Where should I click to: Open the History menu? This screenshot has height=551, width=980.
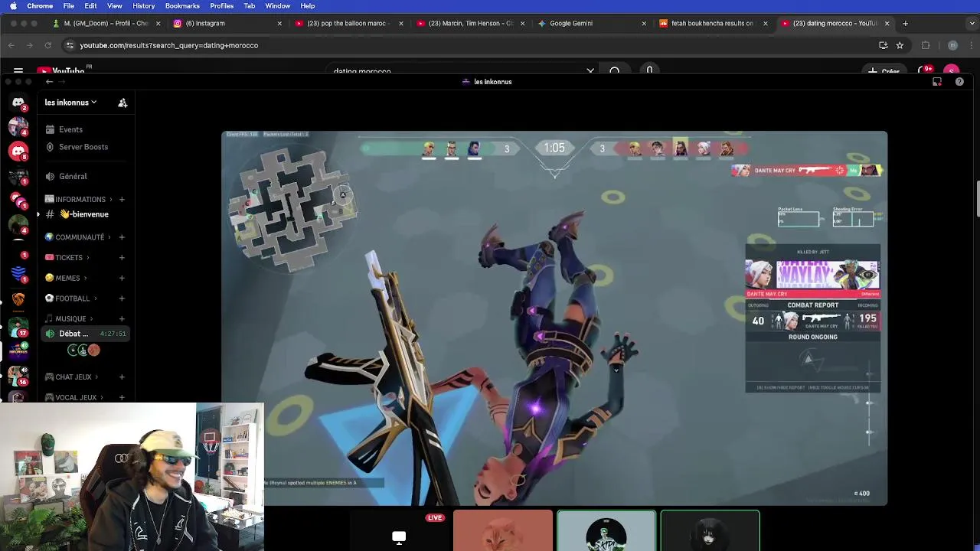pyautogui.click(x=143, y=6)
